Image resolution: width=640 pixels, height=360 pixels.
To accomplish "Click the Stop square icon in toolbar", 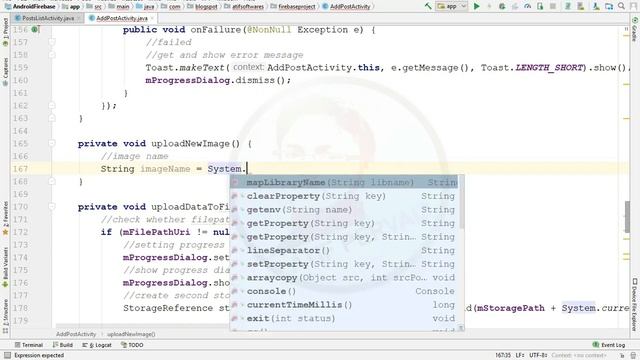I will [x=553, y=6].
